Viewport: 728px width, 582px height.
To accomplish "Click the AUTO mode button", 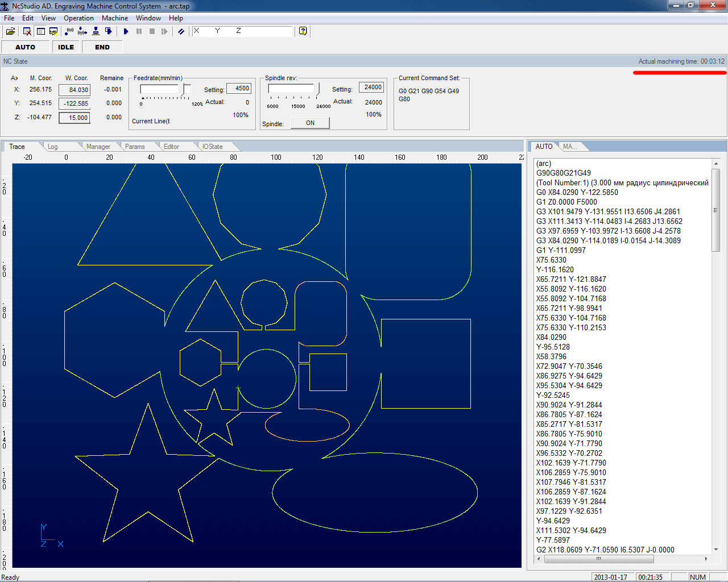I will (25, 47).
